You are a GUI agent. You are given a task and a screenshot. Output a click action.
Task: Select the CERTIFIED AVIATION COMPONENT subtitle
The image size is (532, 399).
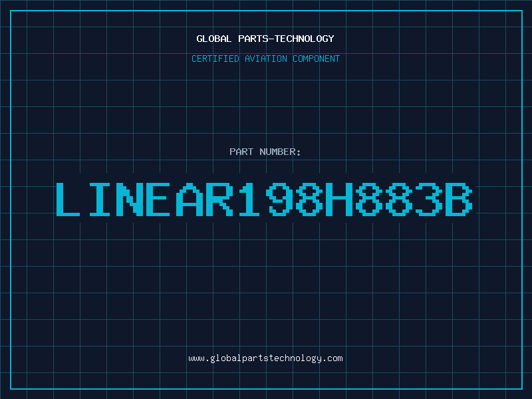pos(265,59)
